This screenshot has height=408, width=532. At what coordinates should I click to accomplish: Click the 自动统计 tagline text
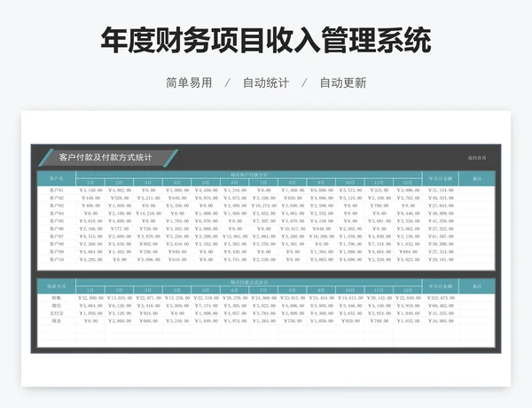coord(266,82)
